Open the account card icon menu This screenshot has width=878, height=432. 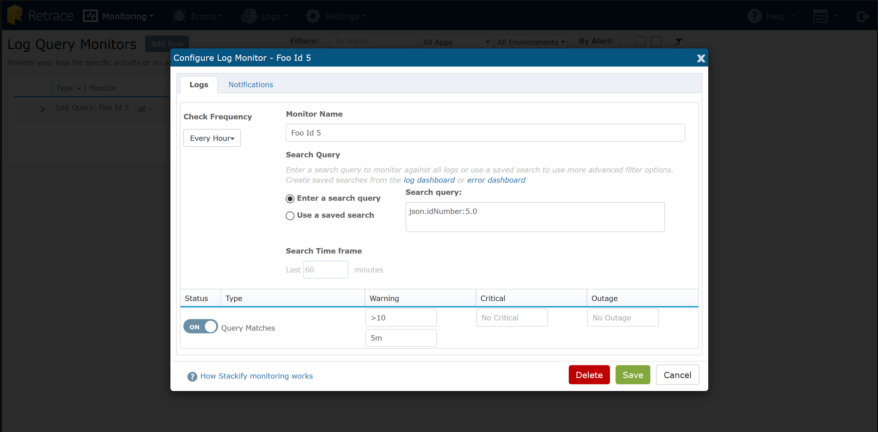(824, 16)
